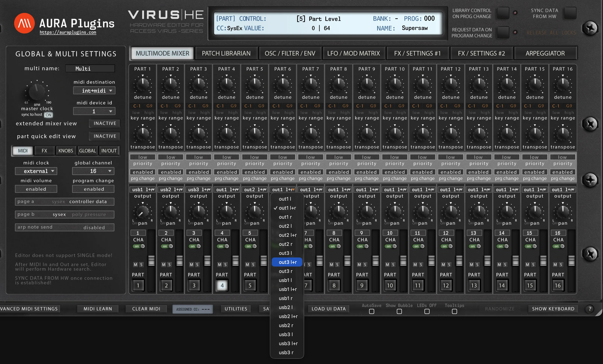
Task: Click the LOAD UI DATA button
Action: pyautogui.click(x=328, y=309)
